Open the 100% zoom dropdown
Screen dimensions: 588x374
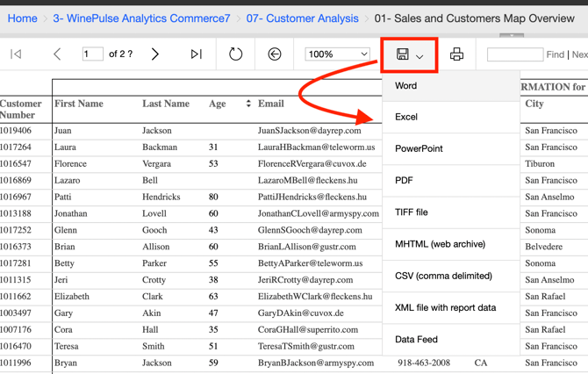click(337, 54)
